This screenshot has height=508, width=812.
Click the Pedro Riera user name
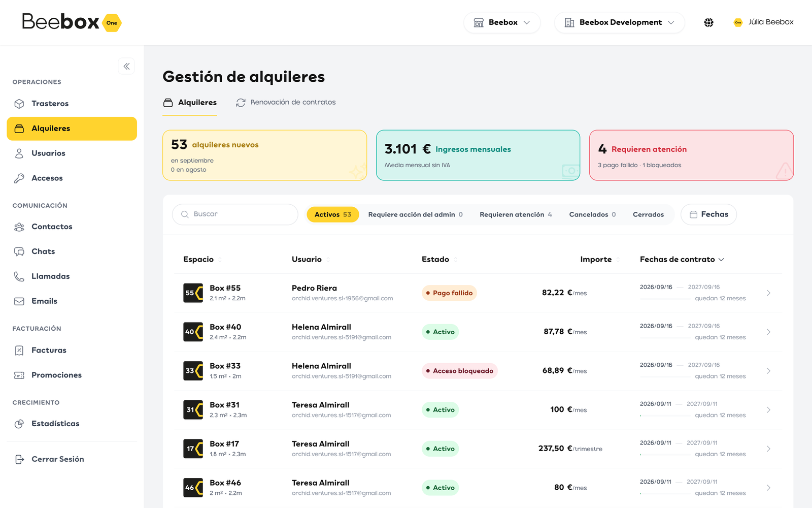[314, 288]
